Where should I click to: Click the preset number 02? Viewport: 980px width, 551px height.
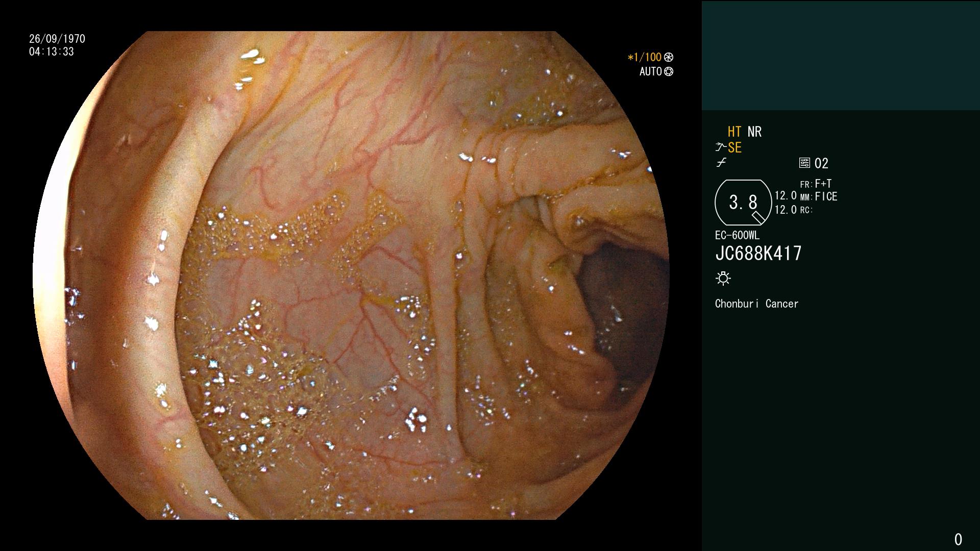(821, 163)
